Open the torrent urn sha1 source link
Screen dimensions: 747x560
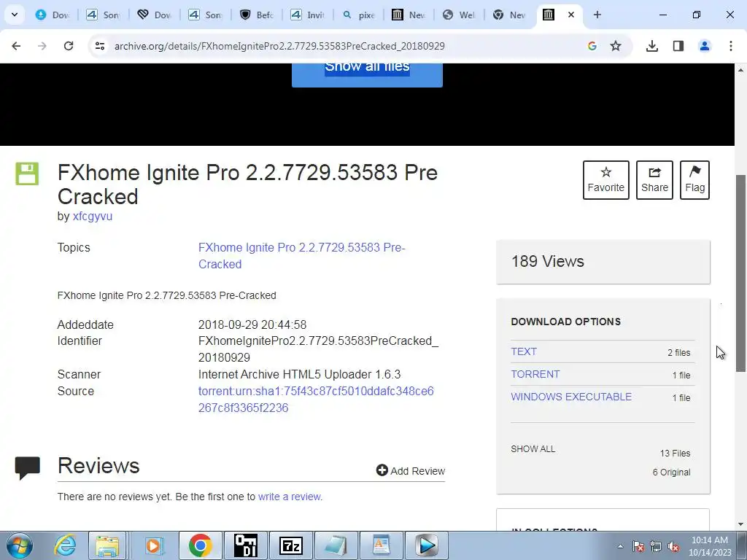[x=316, y=399]
